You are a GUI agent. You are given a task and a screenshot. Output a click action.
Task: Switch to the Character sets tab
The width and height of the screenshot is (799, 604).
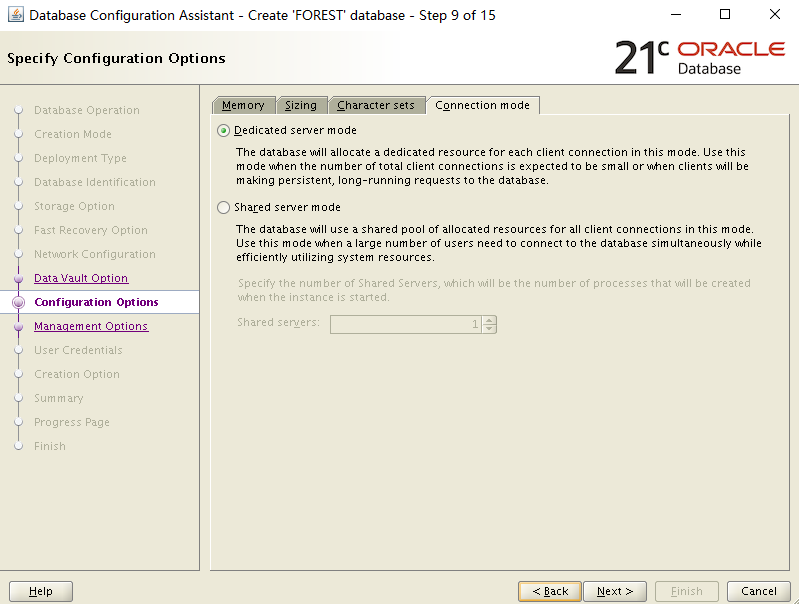coord(376,105)
